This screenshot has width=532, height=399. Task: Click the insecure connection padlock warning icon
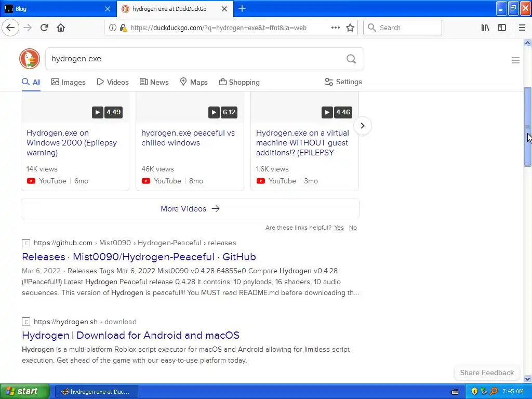point(123,28)
